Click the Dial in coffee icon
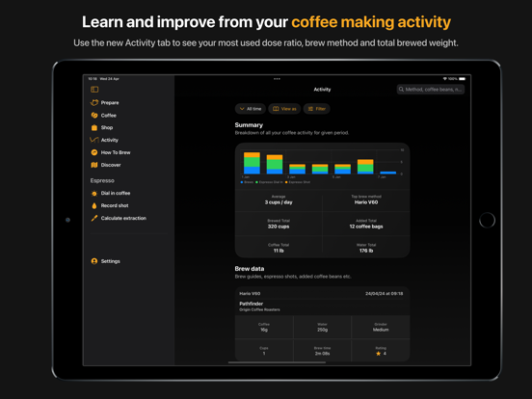 point(94,193)
